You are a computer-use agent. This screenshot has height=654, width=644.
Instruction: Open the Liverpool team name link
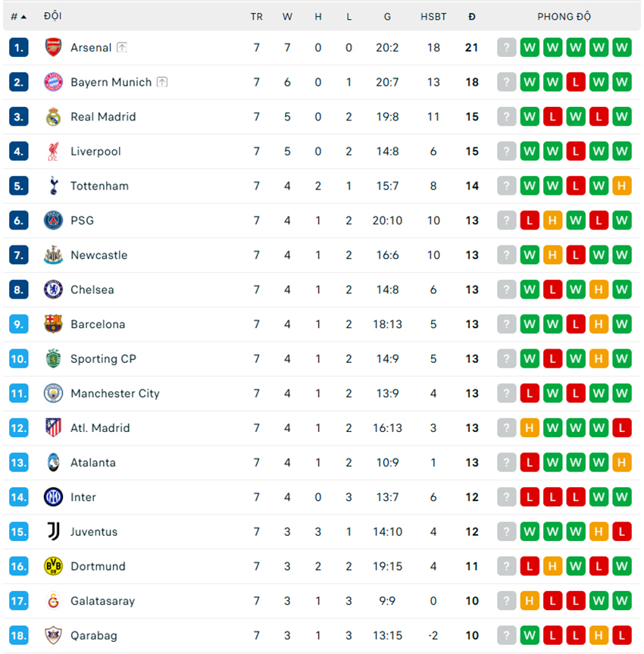(95, 152)
